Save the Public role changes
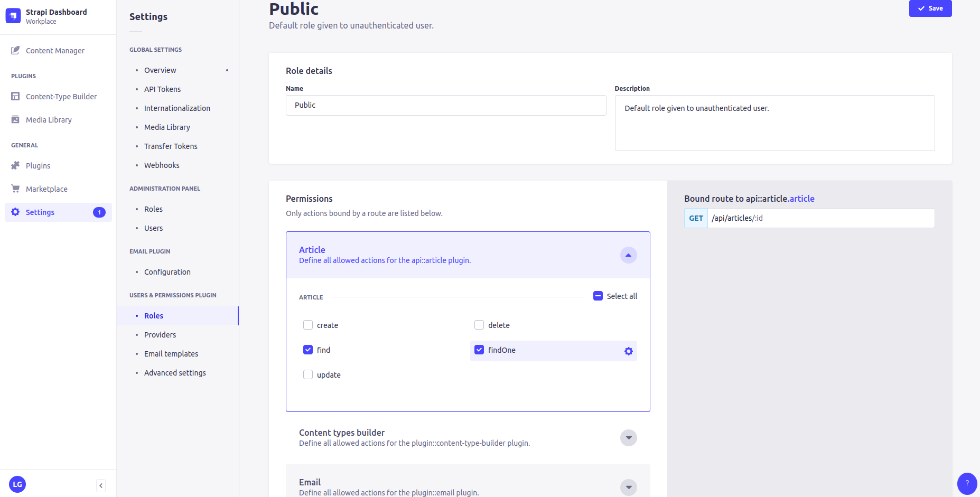 click(930, 8)
